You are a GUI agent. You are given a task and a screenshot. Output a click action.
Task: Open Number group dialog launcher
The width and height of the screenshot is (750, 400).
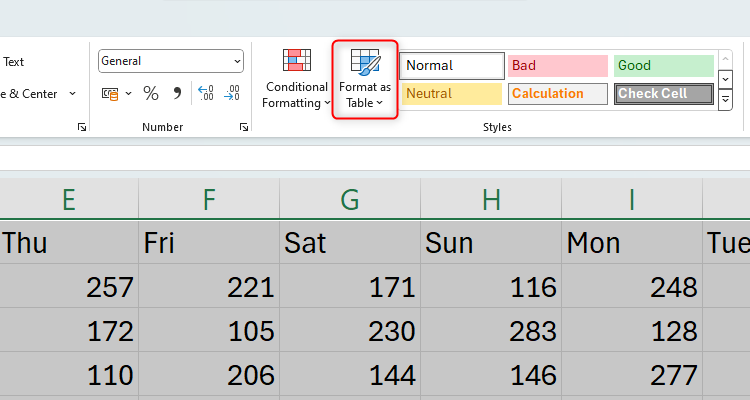coord(244,127)
